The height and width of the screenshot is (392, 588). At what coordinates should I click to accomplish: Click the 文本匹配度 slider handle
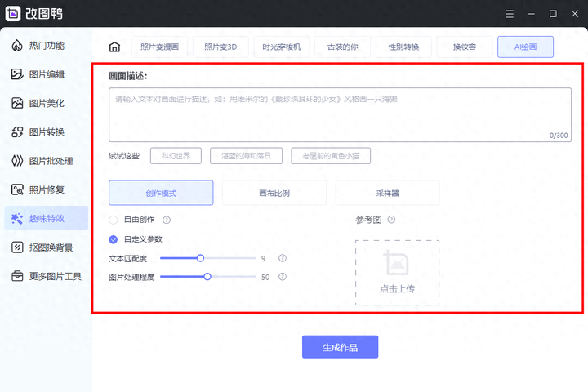[200, 258]
